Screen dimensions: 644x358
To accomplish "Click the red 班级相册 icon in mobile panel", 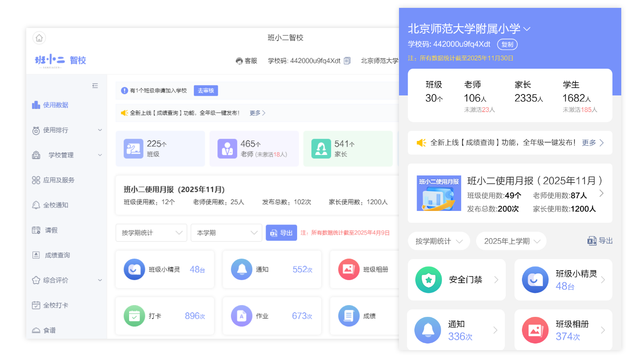I will (535, 330).
